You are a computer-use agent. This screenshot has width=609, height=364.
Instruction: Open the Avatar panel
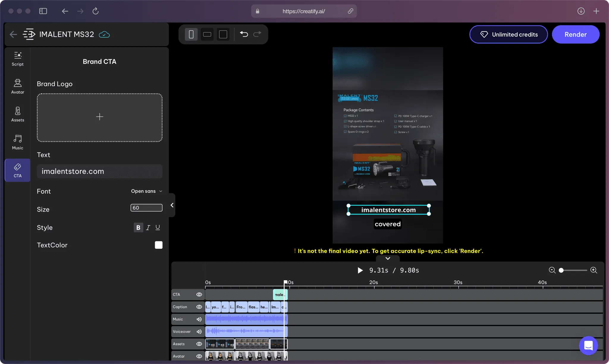[18, 86]
